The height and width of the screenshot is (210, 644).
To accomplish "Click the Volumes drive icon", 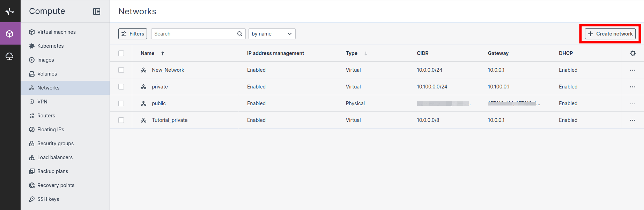I will 32,74.
